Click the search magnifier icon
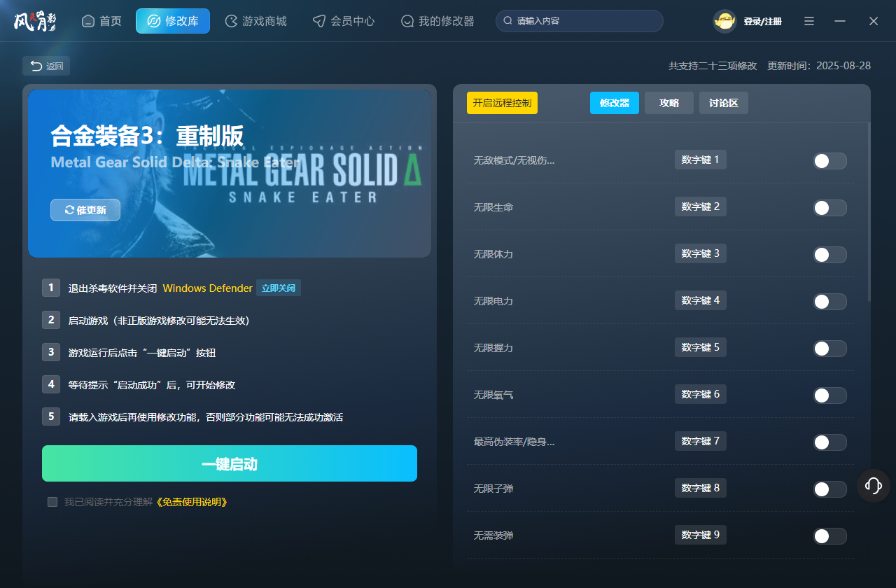Image resolution: width=896 pixels, height=588 pixels. [x=508, y=21]
